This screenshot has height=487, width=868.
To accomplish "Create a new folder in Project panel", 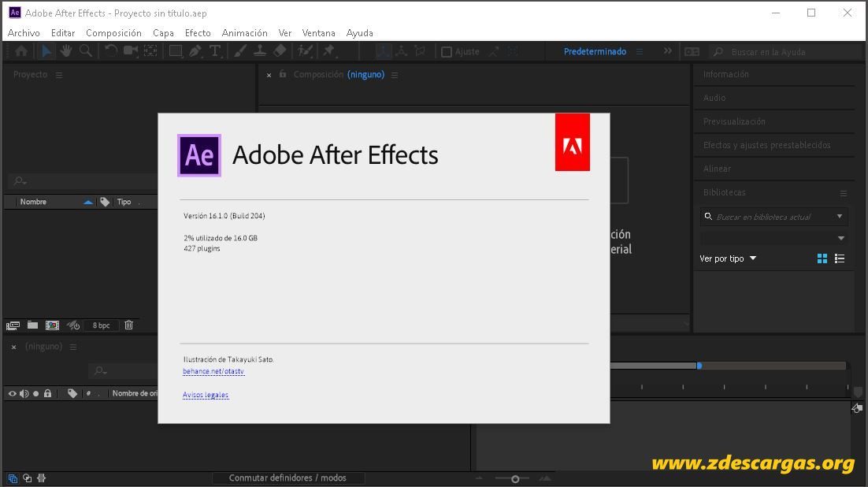I will pyautogui.click(x=32, y=325).
